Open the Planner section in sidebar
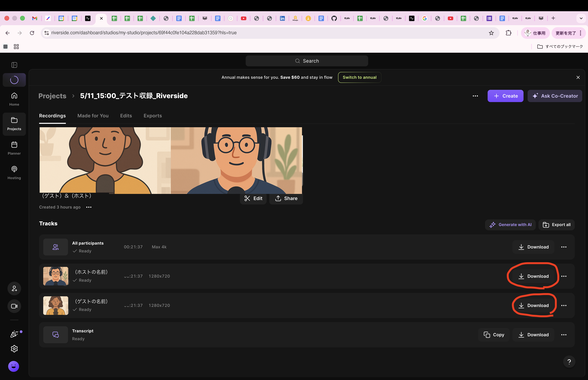Screen dimensions: 588x380 (14, 148)
